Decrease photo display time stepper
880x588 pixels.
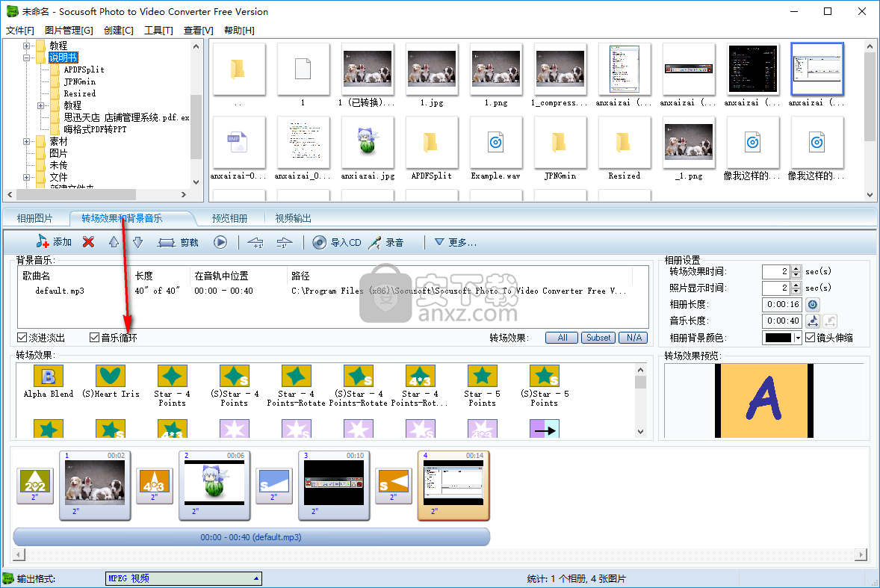(x=796, y=291)
